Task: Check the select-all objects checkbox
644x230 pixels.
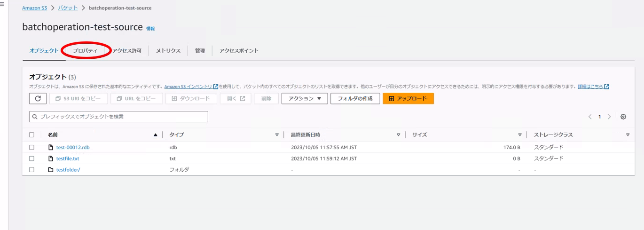Action: [x=31, y=135]
